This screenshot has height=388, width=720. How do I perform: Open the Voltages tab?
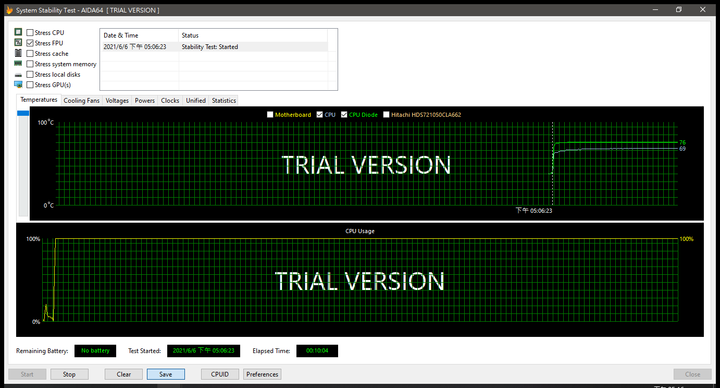click(x=117, y=101)
